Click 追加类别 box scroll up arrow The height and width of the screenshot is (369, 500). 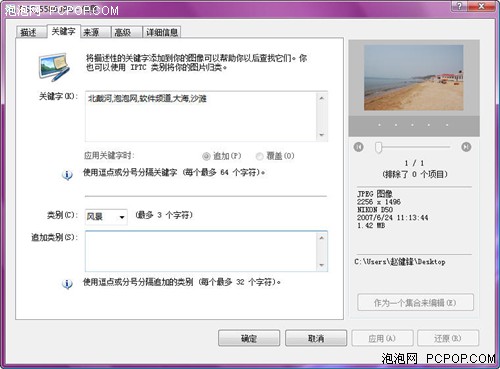(x=322, y=238)
